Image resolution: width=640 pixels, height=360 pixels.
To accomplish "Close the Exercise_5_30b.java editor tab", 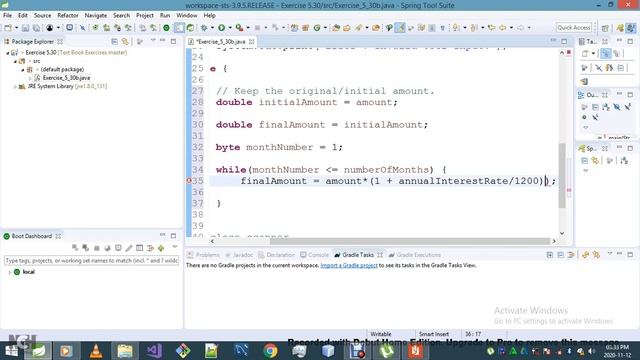I will [252, 42].
